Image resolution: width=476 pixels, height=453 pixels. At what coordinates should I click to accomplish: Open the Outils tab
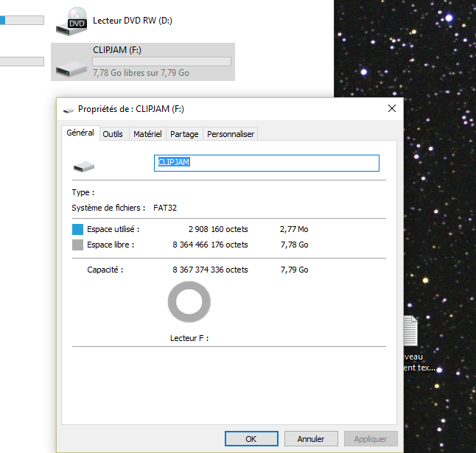[x=113, y=134]
